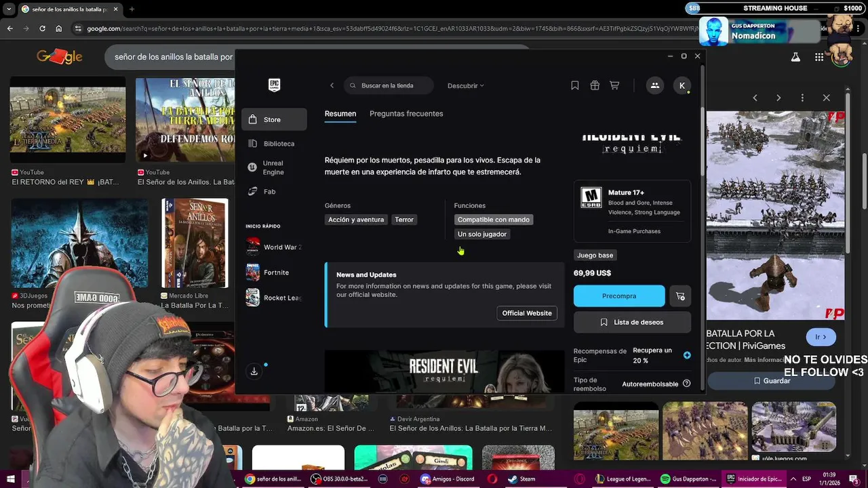Go back with the store back arrow
Screen dimensions: 868x488
point(332,85)
